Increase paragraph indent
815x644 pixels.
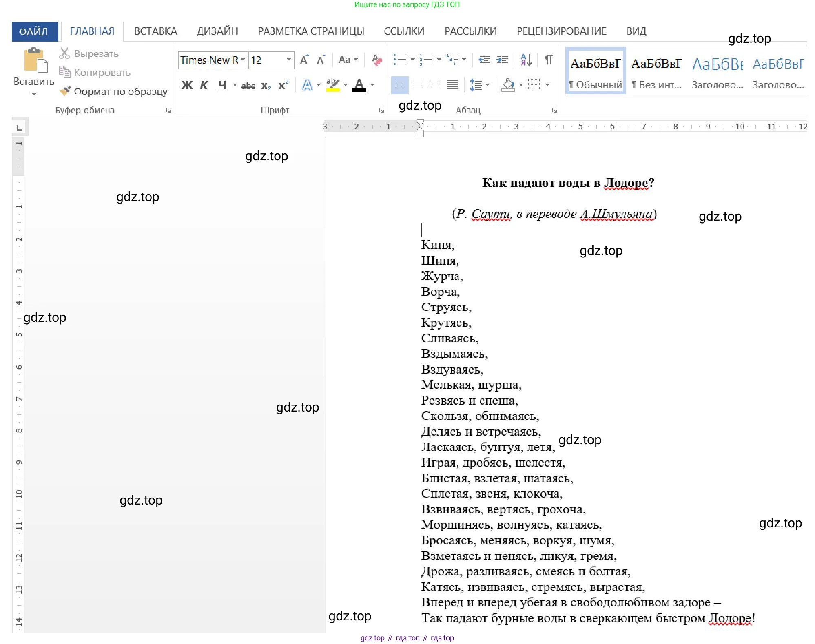502,60
